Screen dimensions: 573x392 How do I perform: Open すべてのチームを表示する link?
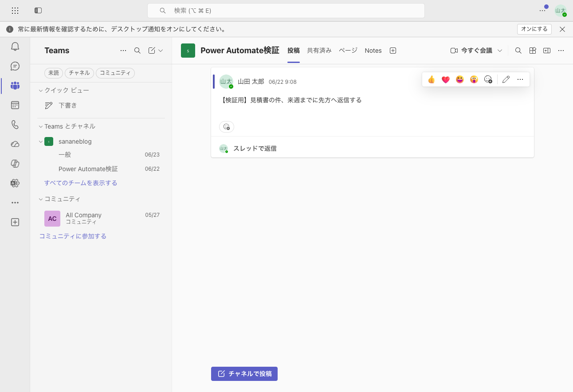[x=81, y=183]
